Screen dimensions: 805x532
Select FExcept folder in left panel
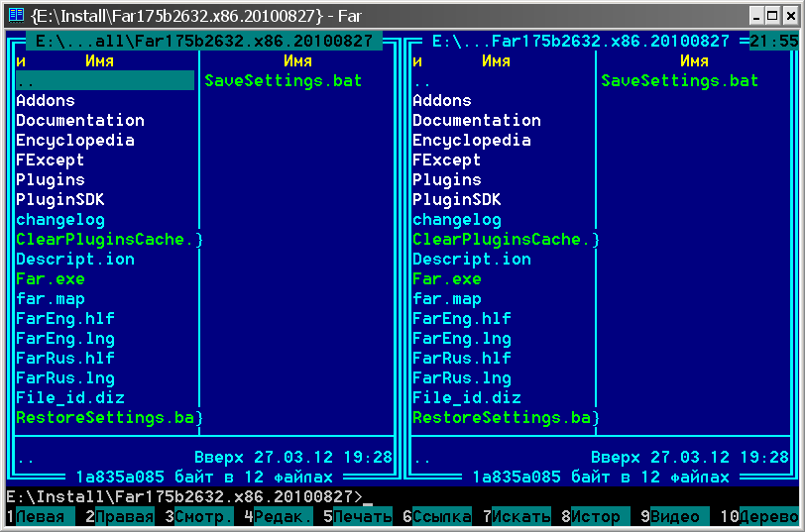click(51, 160)
